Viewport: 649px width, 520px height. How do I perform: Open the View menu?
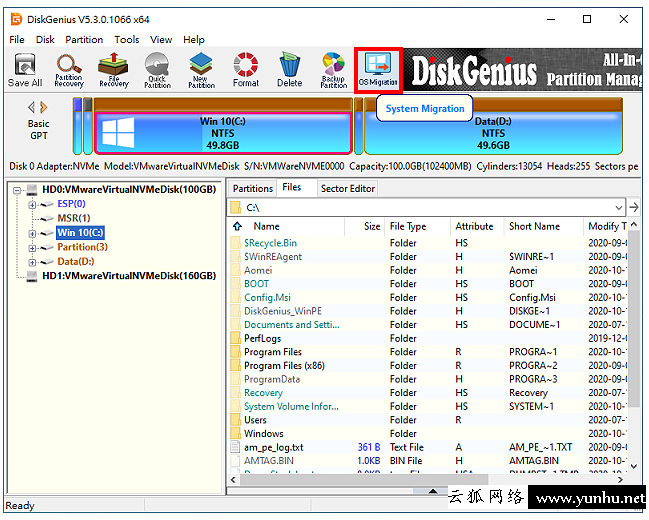pyautogui.click(x=161, y=40)
